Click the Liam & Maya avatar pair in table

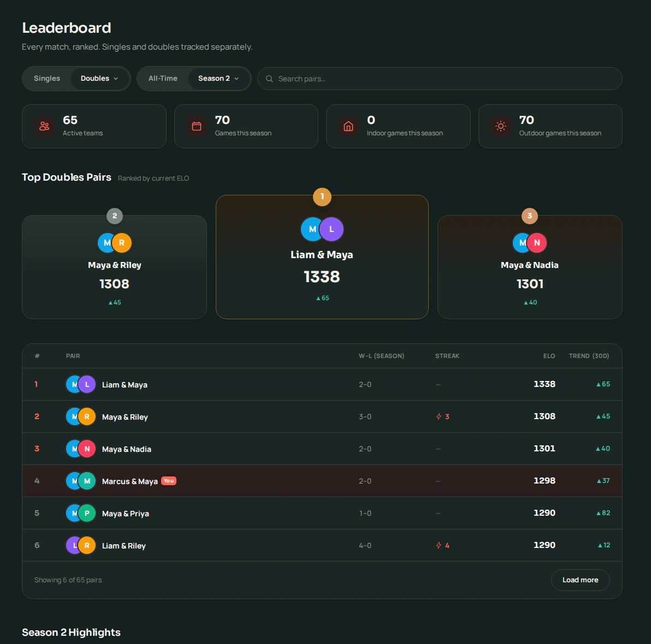point(81,384)
